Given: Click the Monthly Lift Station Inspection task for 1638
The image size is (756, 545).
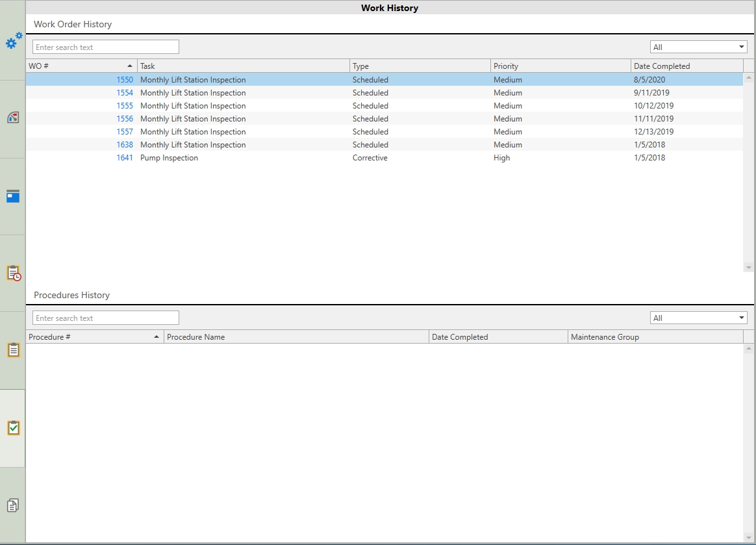Looking at the screenshot, I should (193, 145).
